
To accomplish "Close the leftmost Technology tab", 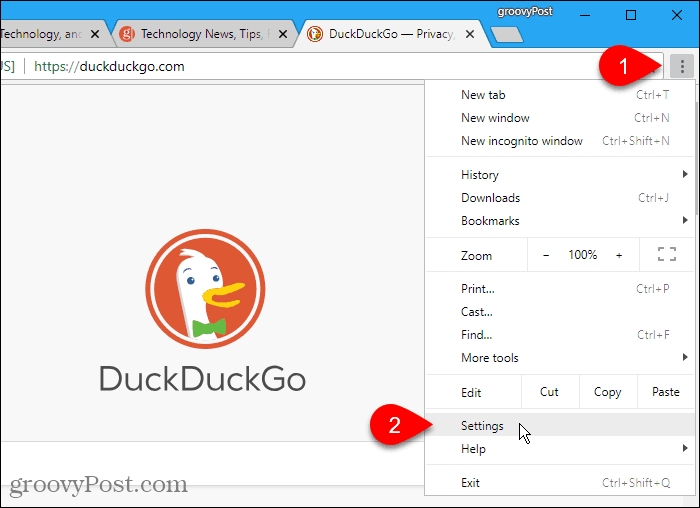I will pyautogui.click(x=95, y=34).
